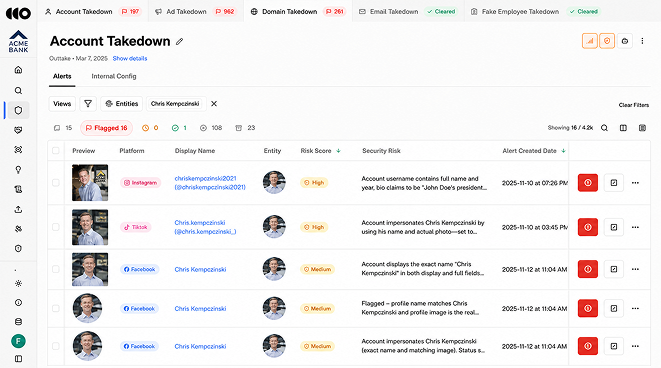Open the table search magnifier icon
This screenshot has height=368, width=661.
[x=604, y=128]
